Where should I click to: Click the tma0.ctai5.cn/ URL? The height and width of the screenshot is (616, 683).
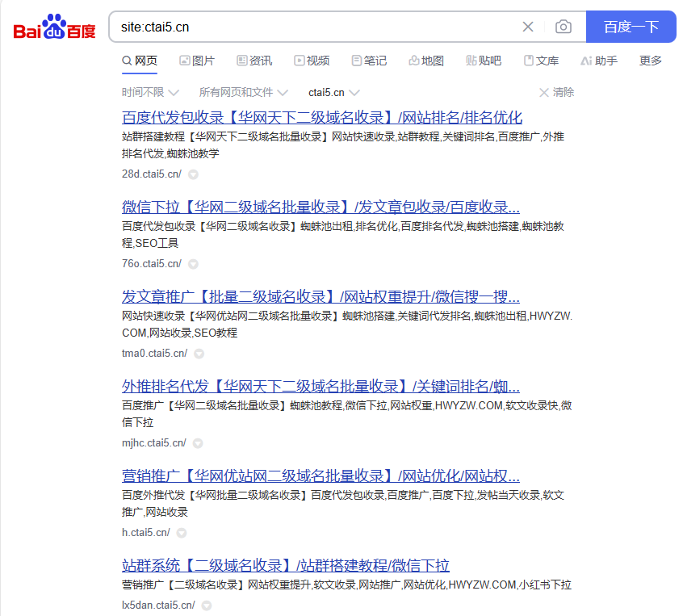tap(155, 354)
